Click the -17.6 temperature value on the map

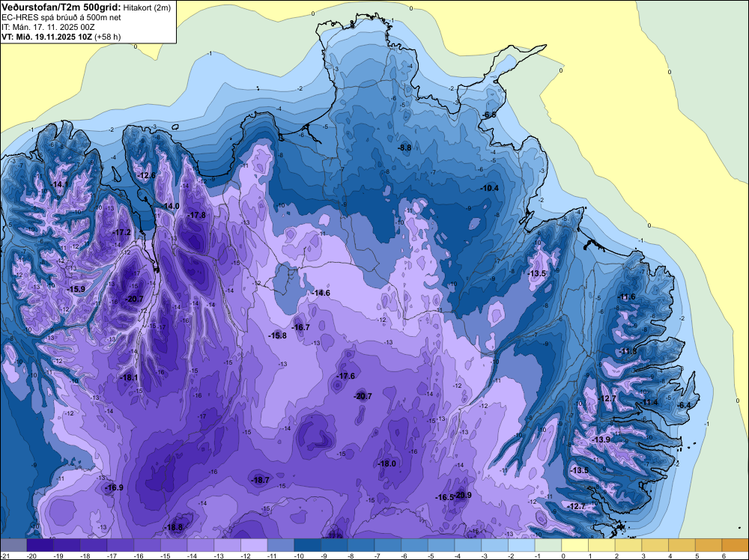coord(346,376)
